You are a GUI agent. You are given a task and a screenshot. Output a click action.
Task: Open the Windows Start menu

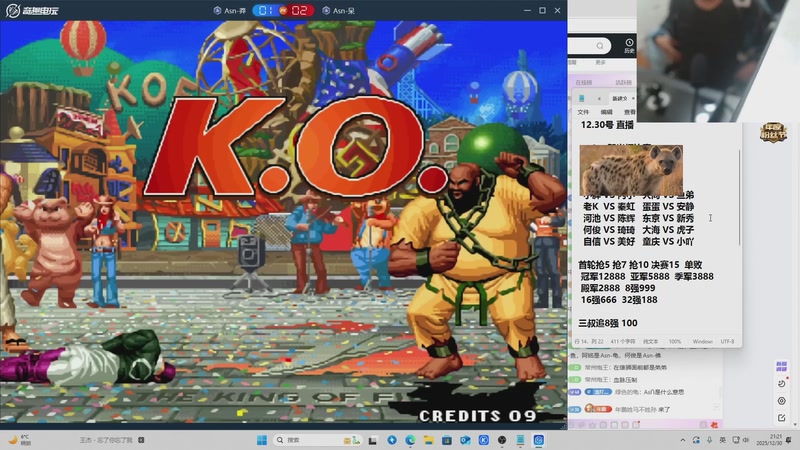pos(262,440)
